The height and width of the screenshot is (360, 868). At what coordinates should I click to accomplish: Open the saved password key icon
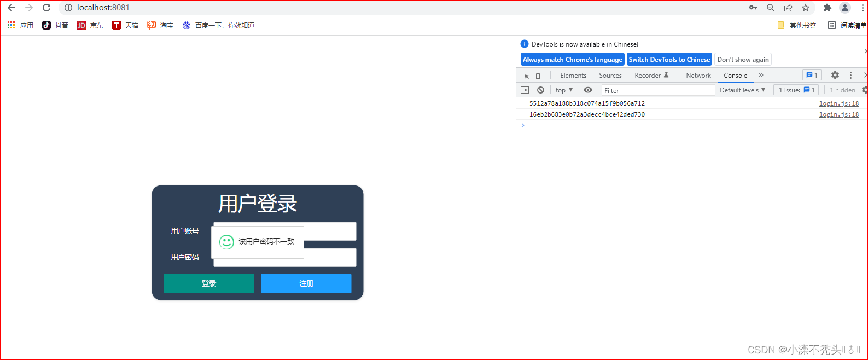tap(753, 8)
